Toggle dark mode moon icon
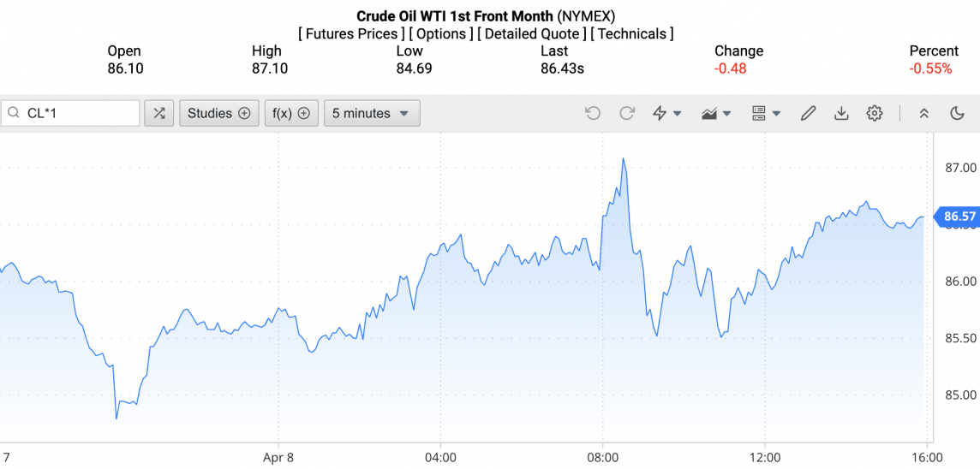The height and width of the screenshot is (469, 980). click(x=958, y=113)
